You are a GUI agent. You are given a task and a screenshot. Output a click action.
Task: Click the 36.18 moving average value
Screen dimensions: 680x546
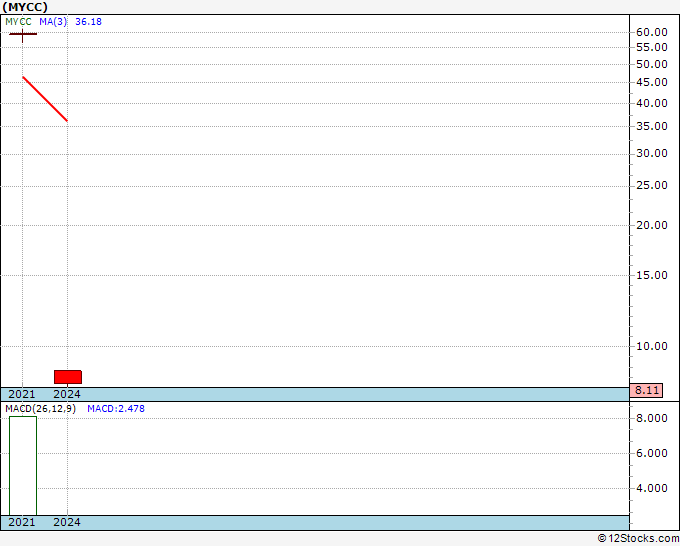point(88,22)
